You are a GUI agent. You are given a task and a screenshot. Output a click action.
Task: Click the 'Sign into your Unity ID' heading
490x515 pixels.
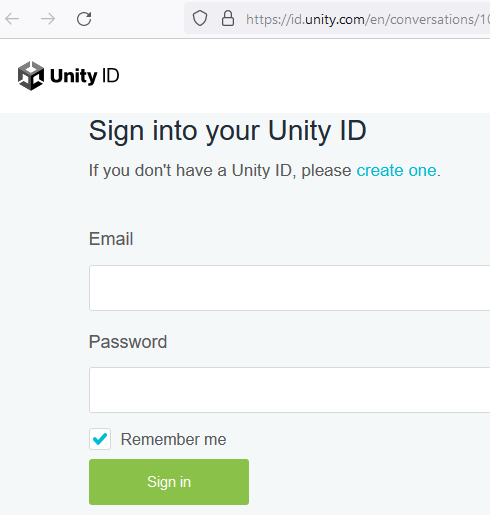(x=228, y=131)
